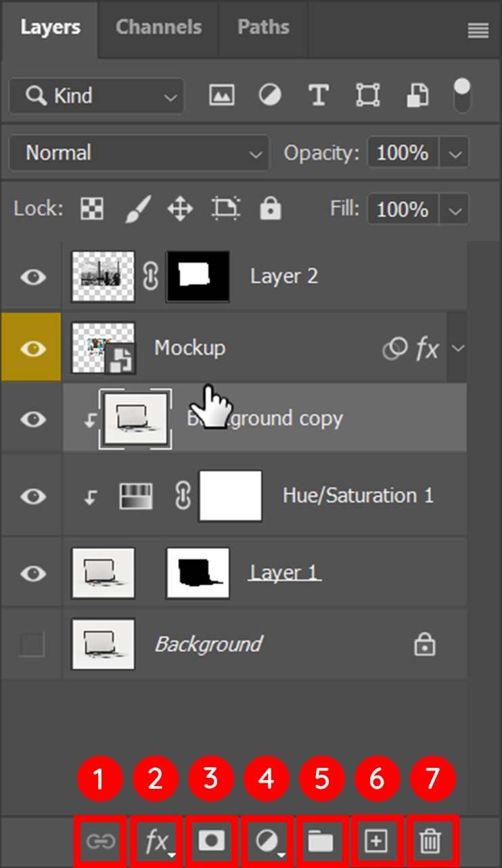
Task: Create a new group folder
Action: [x=321, y=842]
